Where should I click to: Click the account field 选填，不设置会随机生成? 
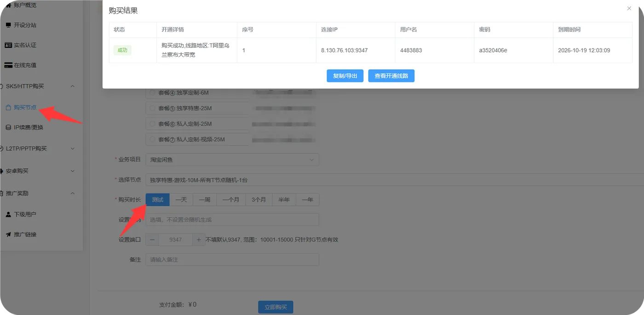click(232, 220)
